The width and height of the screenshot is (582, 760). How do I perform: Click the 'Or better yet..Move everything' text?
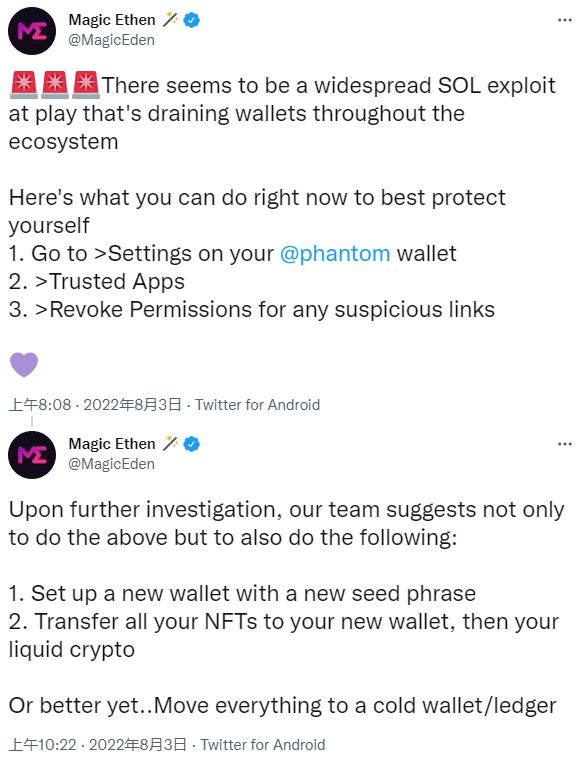pos(166,706)
